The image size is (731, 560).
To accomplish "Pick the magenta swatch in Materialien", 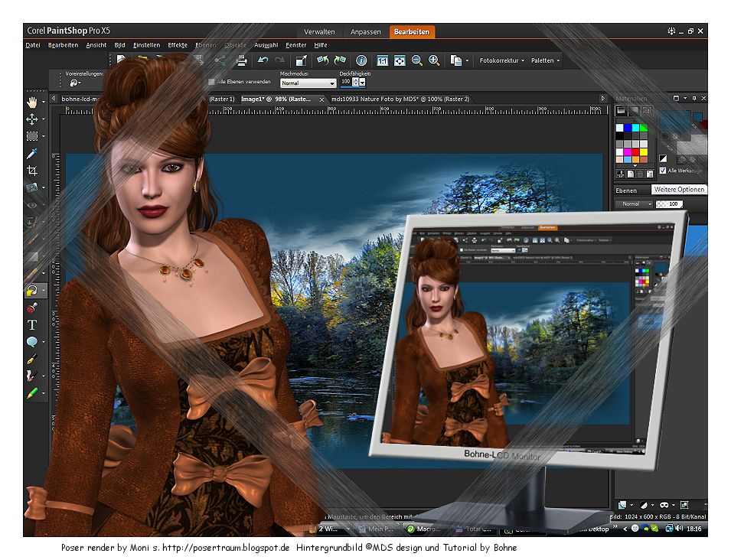I will point(626,151).
